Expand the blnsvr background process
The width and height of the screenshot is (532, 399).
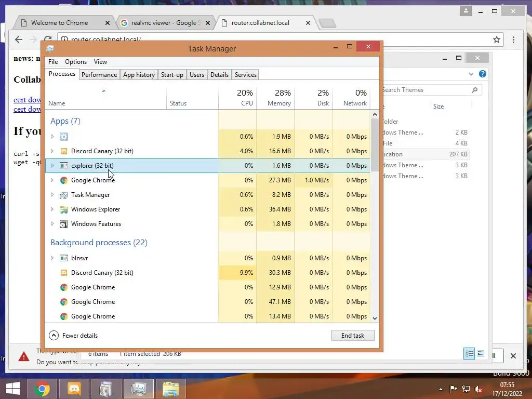pos(52,258)
